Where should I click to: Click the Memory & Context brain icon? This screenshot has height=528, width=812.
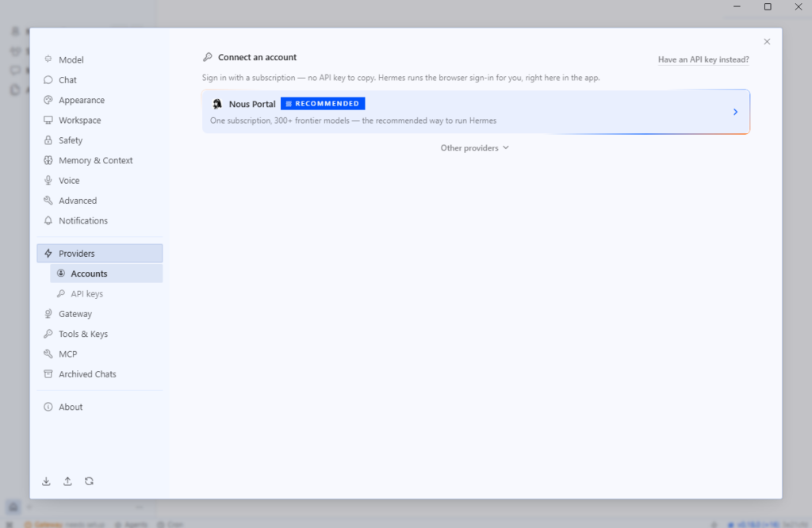pos(48,160)
